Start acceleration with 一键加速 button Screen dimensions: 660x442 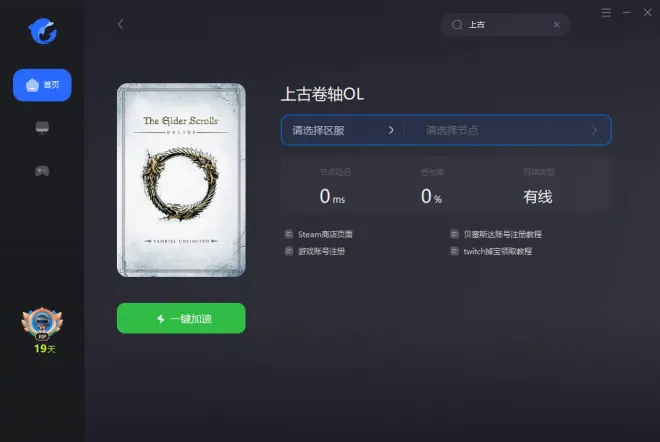click(x=181, y=318)
